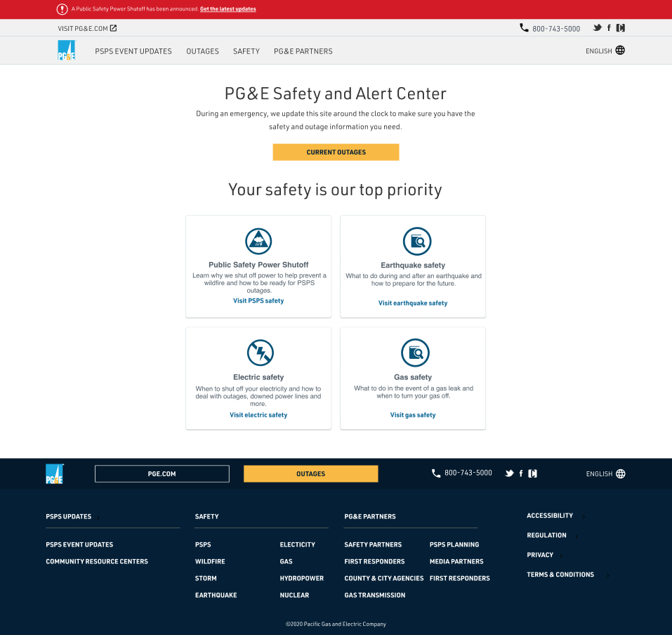The image size is (672, 635).
Task: Click the Gas safety card title
Action: pos(413,377)
